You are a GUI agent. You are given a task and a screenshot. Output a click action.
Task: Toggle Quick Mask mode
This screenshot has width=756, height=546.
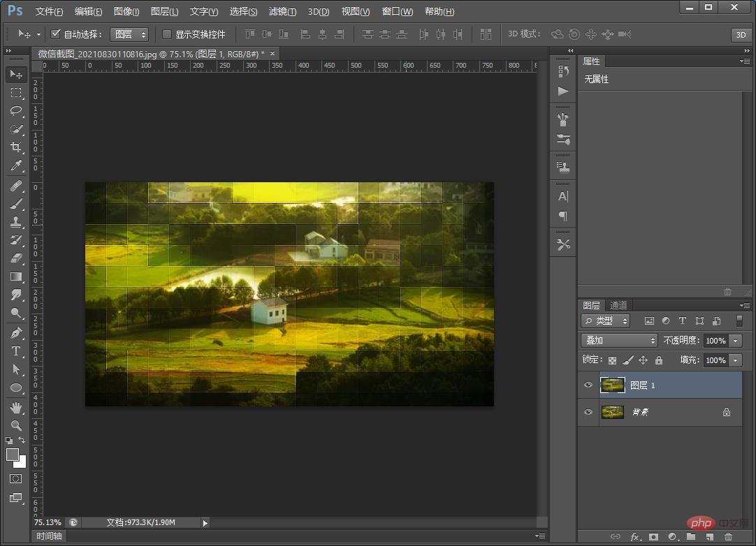(x=16, y=478)
